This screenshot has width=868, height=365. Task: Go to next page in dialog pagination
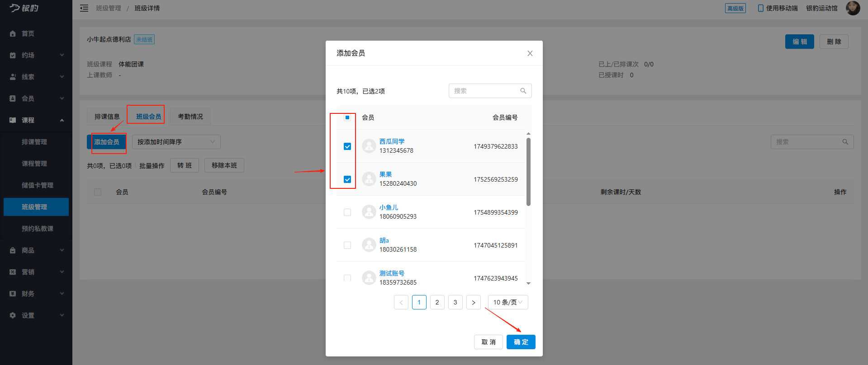pos(474,302)
